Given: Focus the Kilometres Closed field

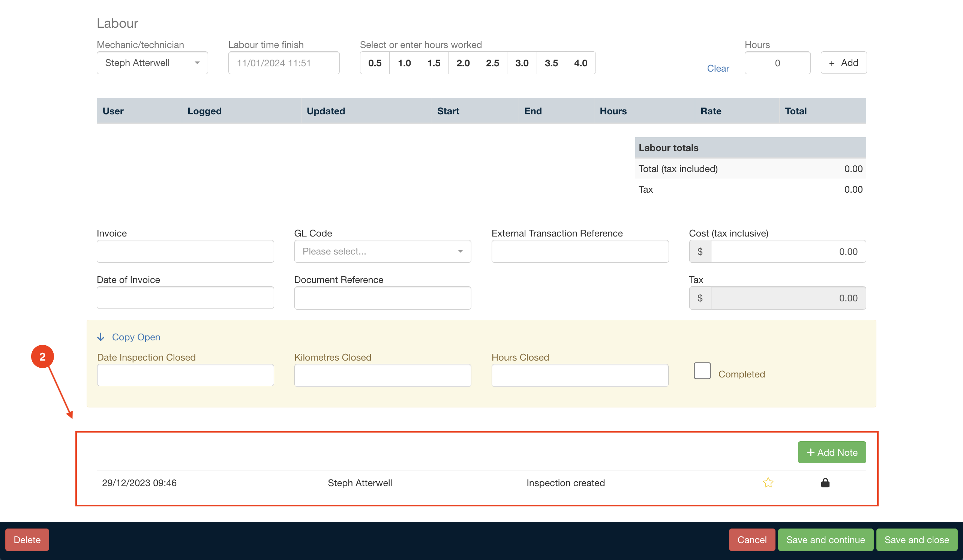Looking at the screenshot, I should pyautogui.click(x=382, y=375).
